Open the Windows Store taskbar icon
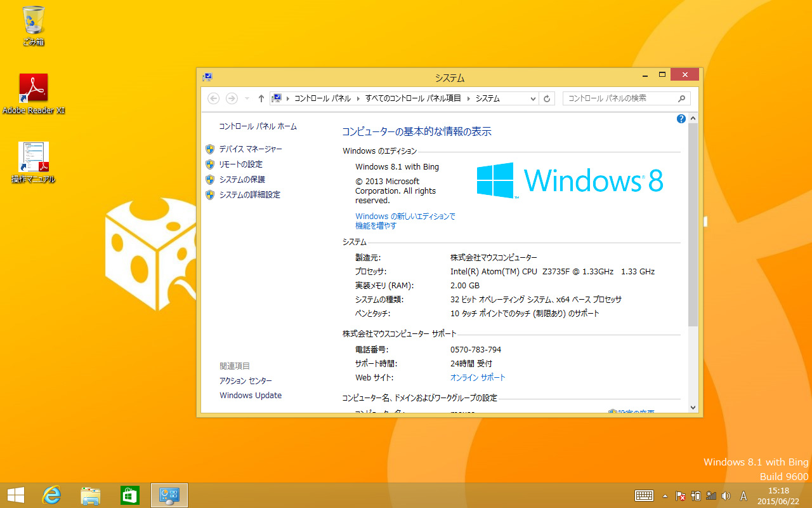This screenshot has height=508, width=812. pyautogui.click(x=129, y=495)
